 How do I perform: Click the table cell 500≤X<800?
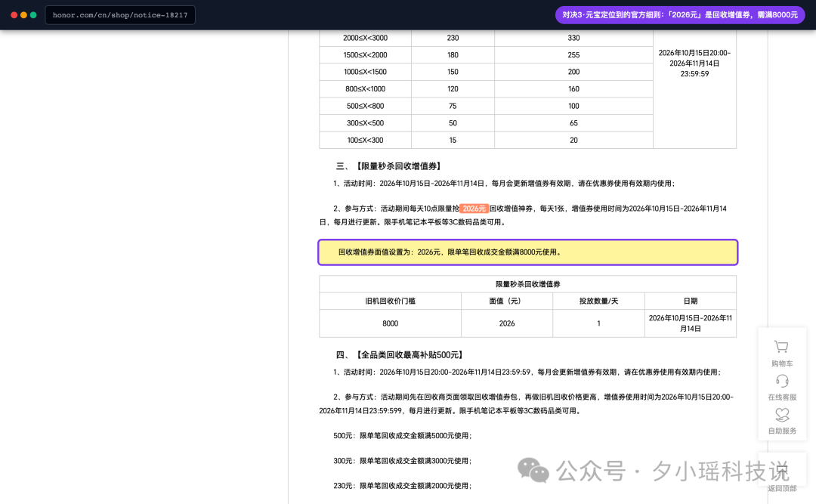(x=366, y=107)
